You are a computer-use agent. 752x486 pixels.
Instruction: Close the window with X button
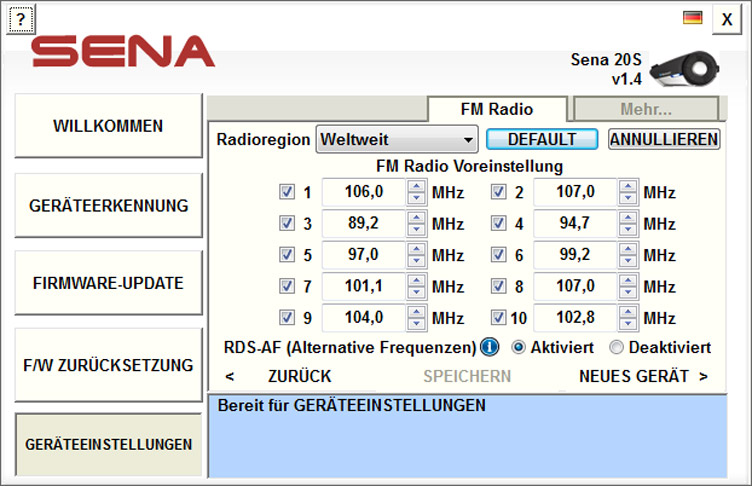click(x=727, y=20)
